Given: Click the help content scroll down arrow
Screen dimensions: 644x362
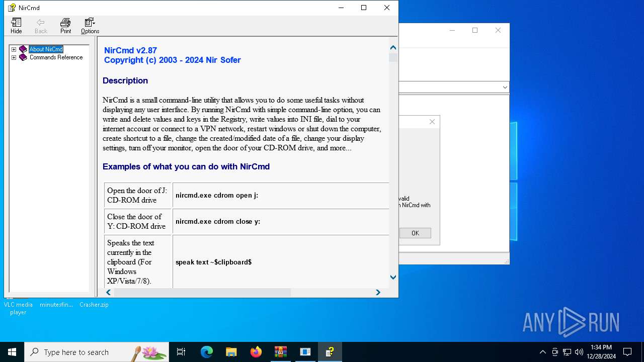Looking at the screenshot, I should (x=393, y=277).
